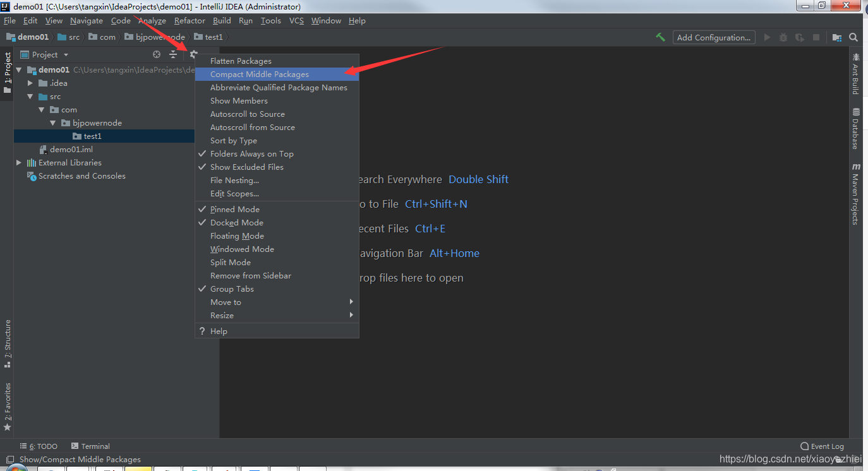This screenshot has width=868, height=471.
Task: Expand the External Libraries node arrow
Action: click(x=19, y=163)
